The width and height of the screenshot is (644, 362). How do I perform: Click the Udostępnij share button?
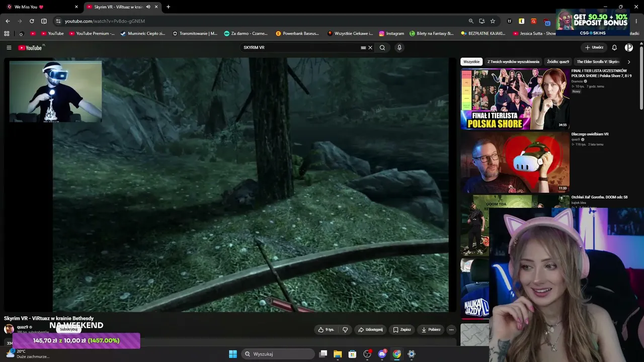click(x=370, y=330)
